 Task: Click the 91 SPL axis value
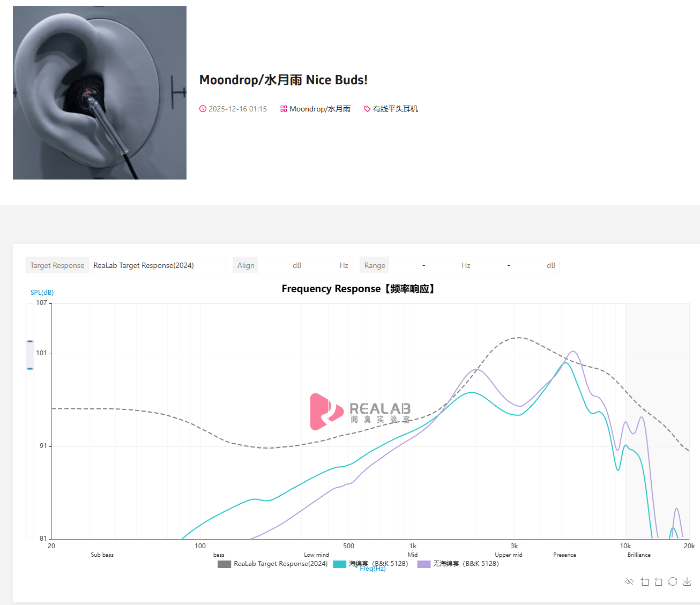coord(43,446)
